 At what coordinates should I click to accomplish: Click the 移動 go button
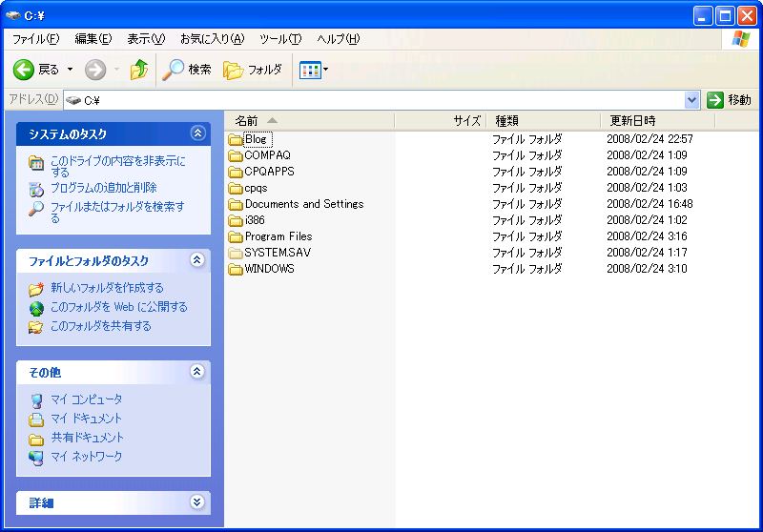click(729, 100)
